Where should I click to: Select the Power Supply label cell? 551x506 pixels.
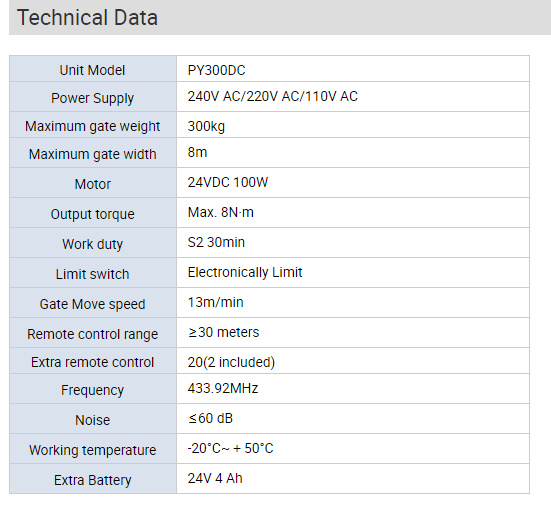[93, 97]
